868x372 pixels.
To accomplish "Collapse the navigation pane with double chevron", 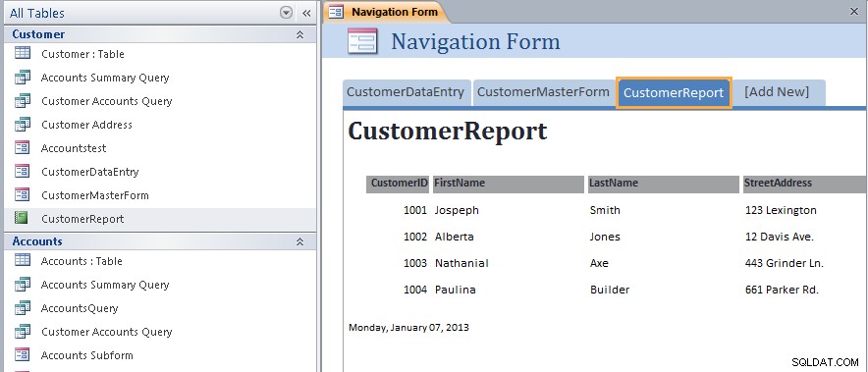I will pyautogui.click(x=306, y=13).
